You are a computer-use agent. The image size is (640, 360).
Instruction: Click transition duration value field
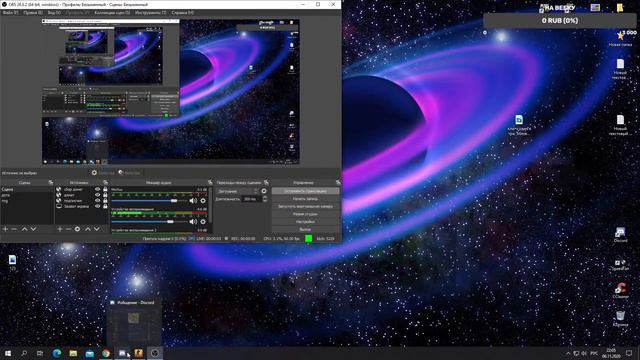click(252, 199)
